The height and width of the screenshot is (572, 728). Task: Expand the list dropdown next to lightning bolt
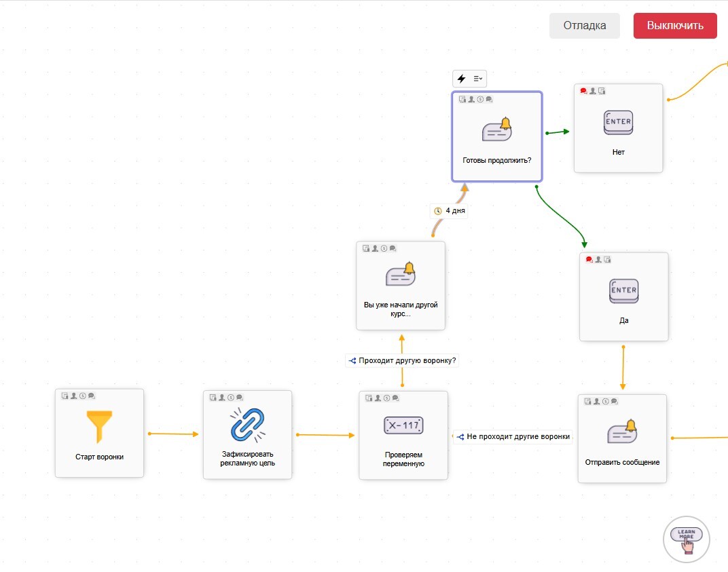[x=478, y=79]
